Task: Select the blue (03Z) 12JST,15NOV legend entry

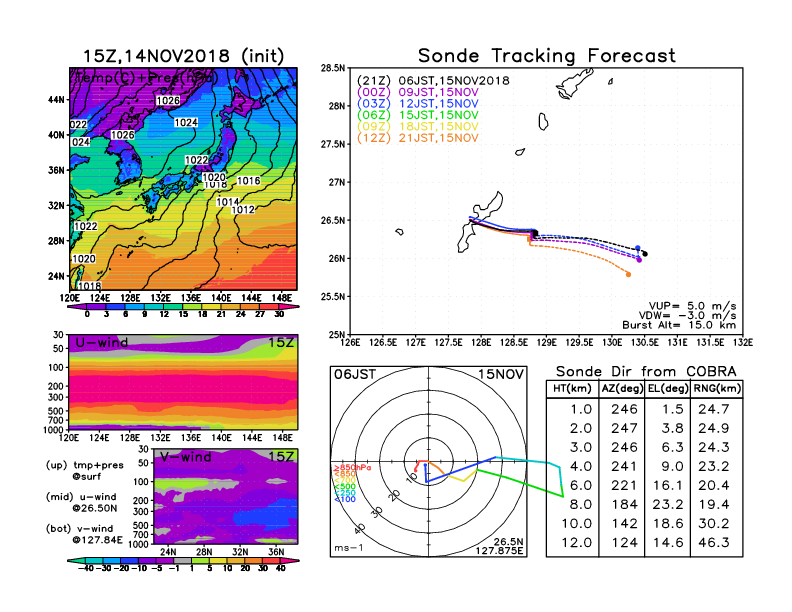Action: [x=418, y=104]
